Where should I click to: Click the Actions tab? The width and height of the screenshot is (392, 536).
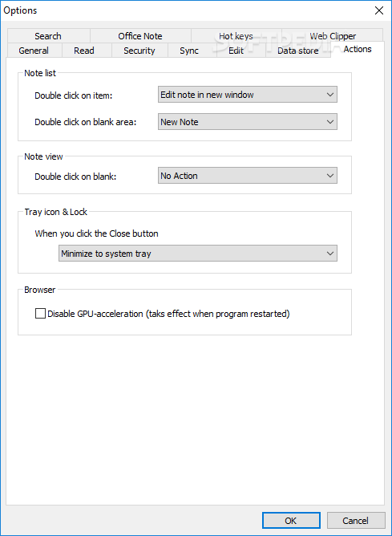[358, 50]
